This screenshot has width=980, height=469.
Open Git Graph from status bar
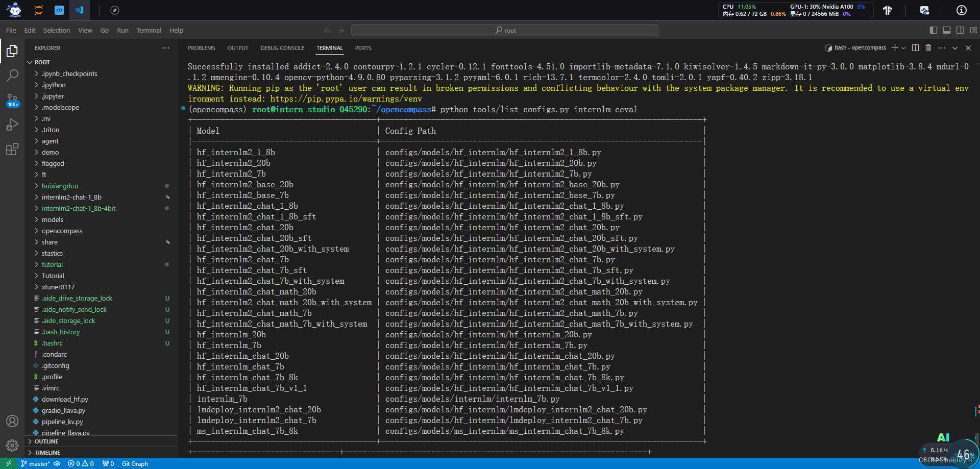click(135, 463)
